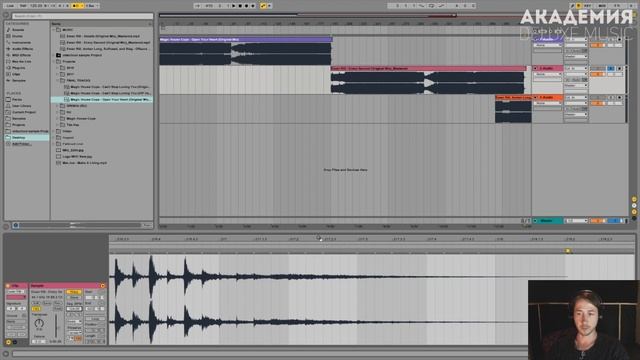The height and width of the screenshot is (360, 640).
Task: Open the 3 Audio input type dropdown
Action: (576, 98)
